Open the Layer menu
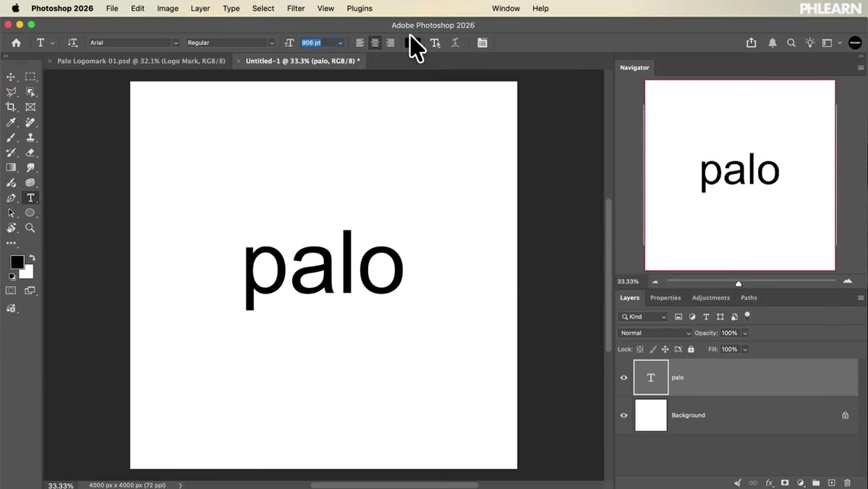The height and width of the screenshot is (489, 868). tap(200, 9)
